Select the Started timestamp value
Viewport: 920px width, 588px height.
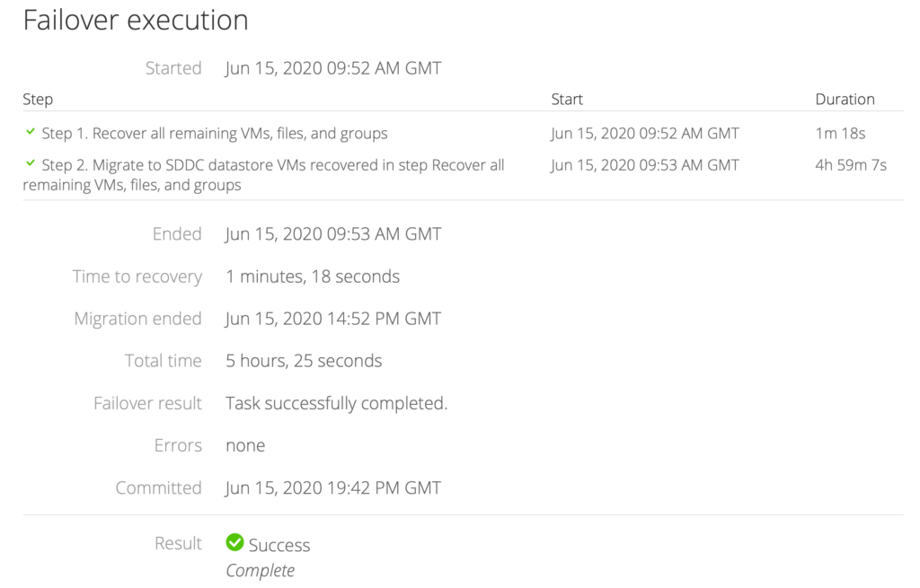333,68
